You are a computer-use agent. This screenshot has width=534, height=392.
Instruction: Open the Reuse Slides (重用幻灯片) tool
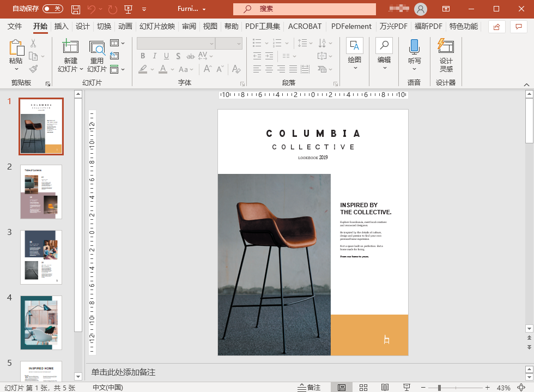pyautogui.click(x=97, y=47)
